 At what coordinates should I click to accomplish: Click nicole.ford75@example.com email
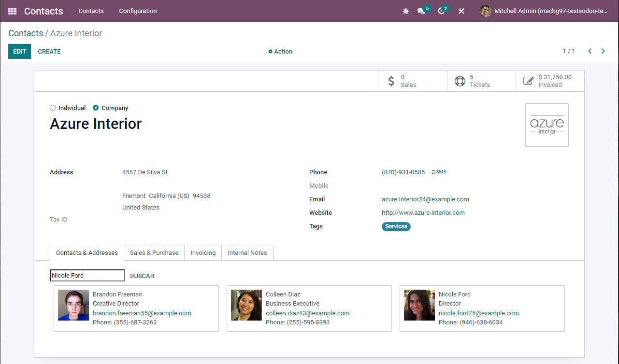point(479,313)
